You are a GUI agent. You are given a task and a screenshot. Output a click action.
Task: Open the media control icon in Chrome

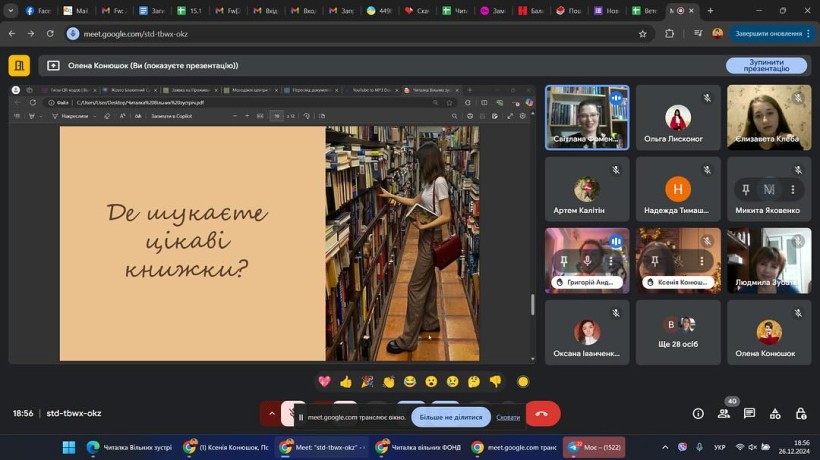tap(698, 33)
